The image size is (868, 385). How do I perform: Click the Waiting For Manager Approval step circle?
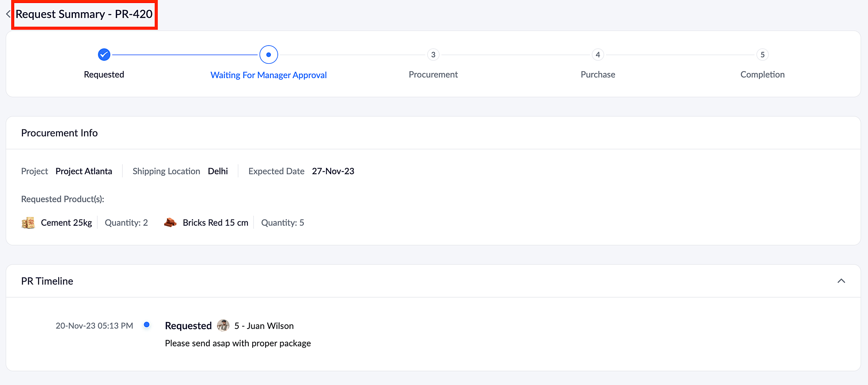(x=269, y=55)
